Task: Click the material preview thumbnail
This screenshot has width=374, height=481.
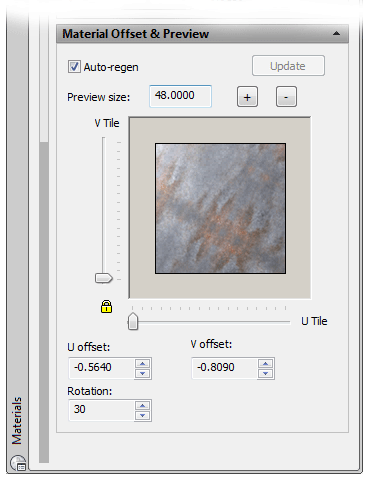Action: tap(220, 208)
